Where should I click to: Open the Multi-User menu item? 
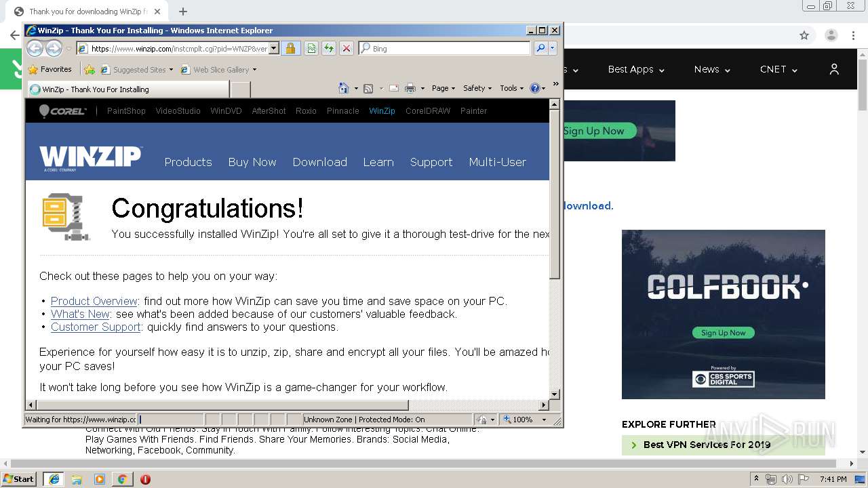497,162
